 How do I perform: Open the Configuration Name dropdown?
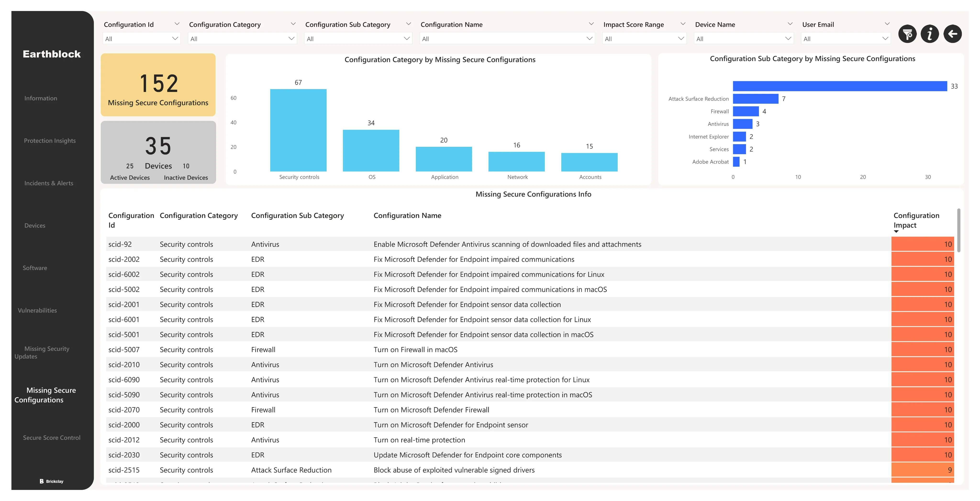(x=507, y=39)
